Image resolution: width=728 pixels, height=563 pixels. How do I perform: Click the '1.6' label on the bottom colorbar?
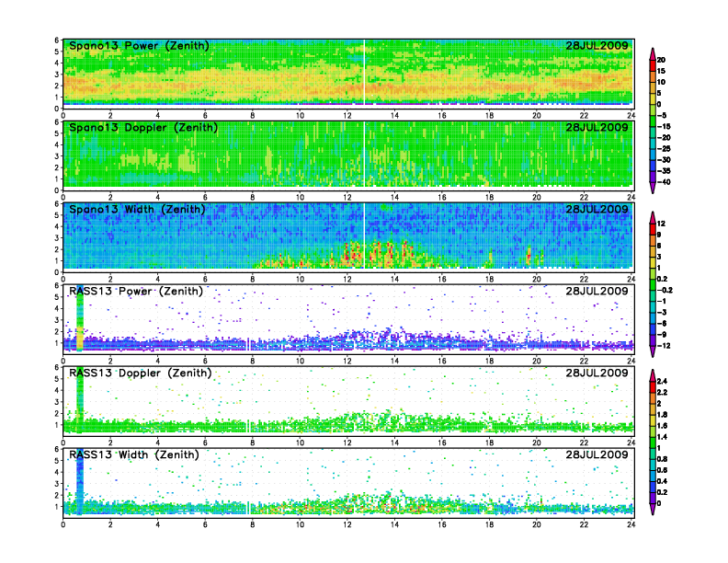[x=662, y=426]
